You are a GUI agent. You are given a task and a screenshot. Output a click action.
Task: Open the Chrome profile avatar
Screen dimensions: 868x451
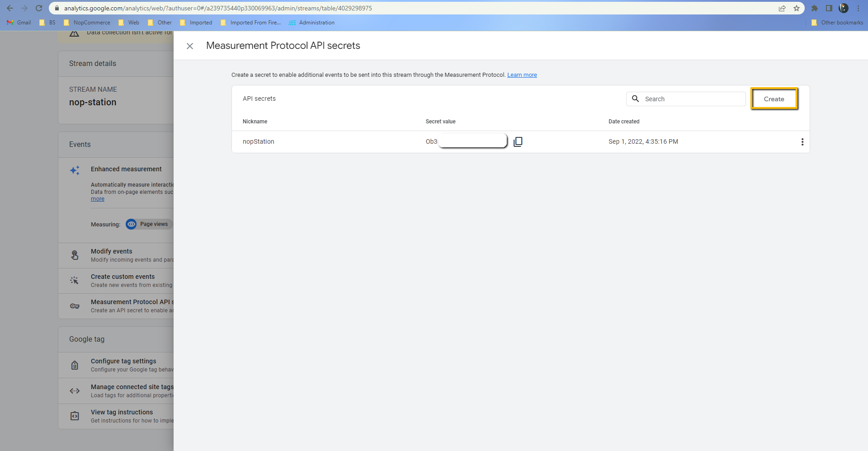tap(844, 8)
